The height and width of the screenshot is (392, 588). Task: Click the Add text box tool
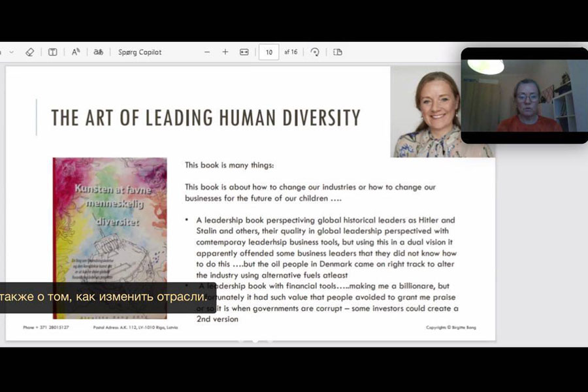[x=52, y=52]
